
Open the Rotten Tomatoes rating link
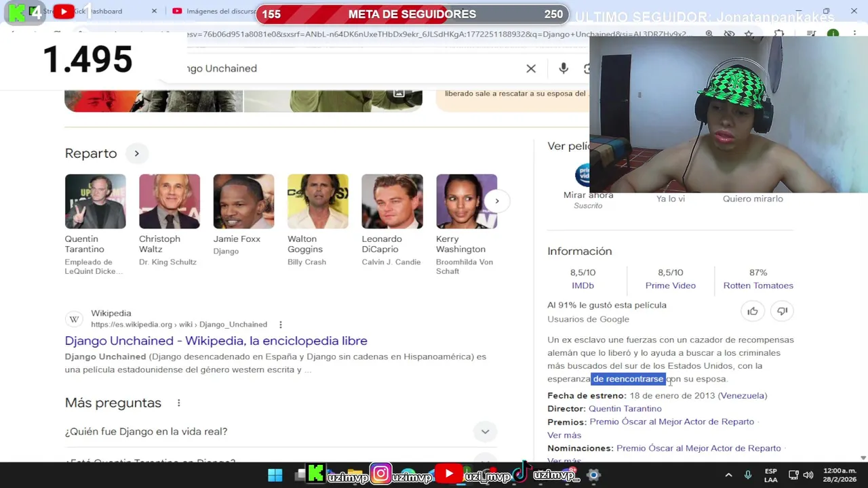(758, 285)
